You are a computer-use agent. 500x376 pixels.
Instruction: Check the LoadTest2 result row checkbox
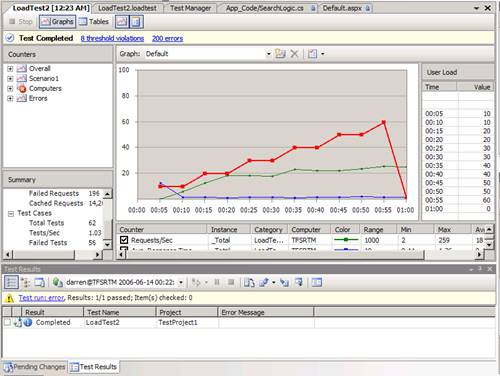click(7, 322)
